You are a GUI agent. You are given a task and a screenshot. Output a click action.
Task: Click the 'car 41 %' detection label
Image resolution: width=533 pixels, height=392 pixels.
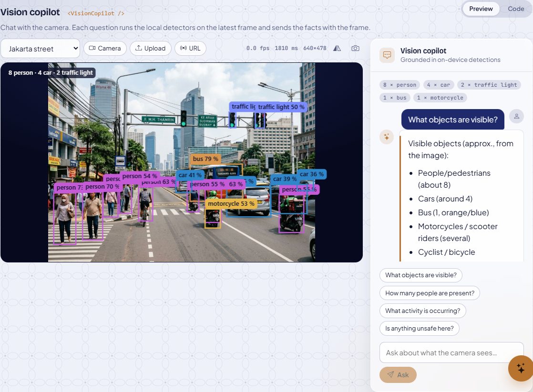(x=190, y=175)
